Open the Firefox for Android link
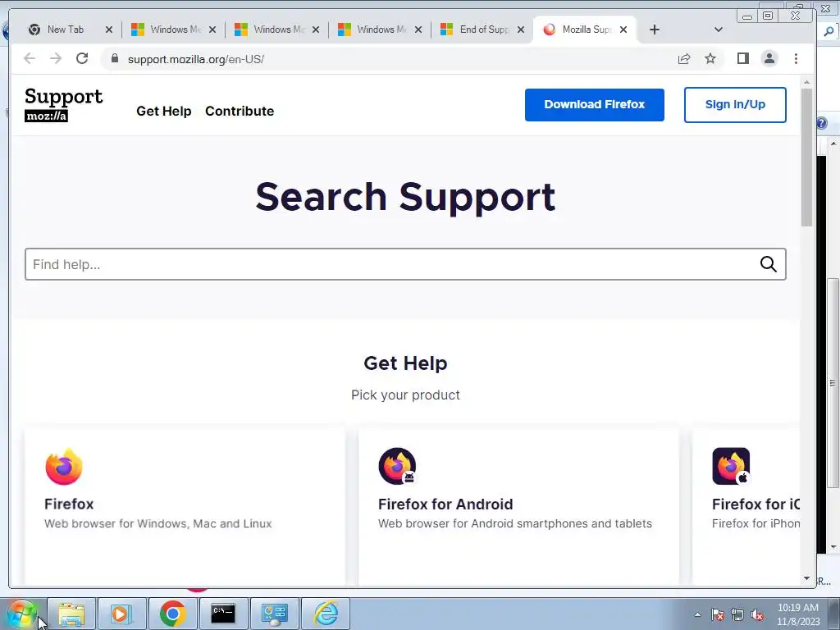 pos(445,504)
